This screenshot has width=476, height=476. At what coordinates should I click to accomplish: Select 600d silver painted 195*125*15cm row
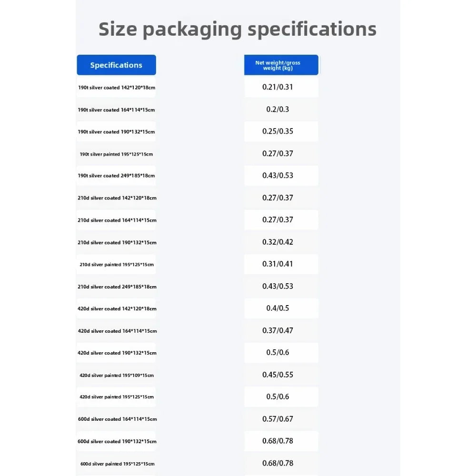click(x=117, y=464)
